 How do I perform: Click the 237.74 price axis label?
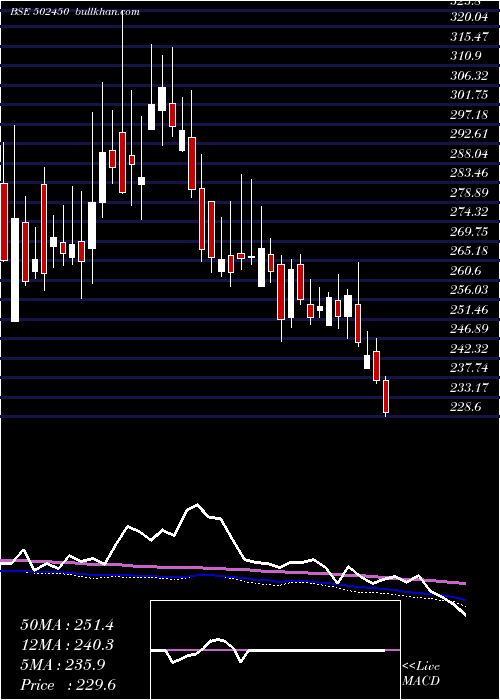(469, 368)
